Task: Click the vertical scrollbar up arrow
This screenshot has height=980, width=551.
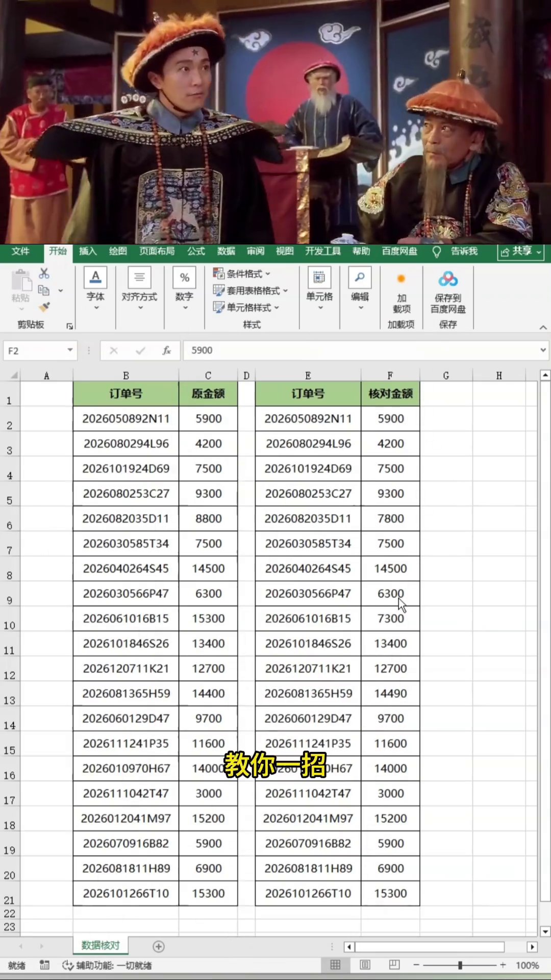Action: coord(545,375)
